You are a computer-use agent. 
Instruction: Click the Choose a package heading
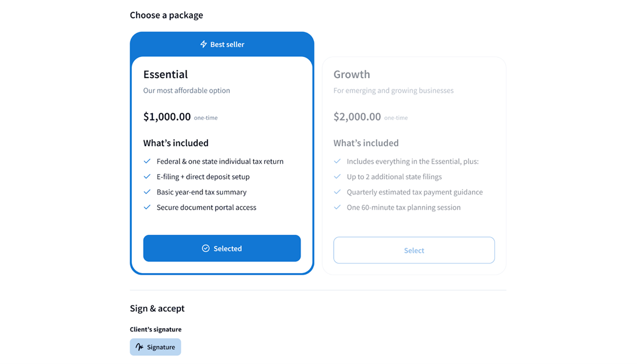pos(166,15)
